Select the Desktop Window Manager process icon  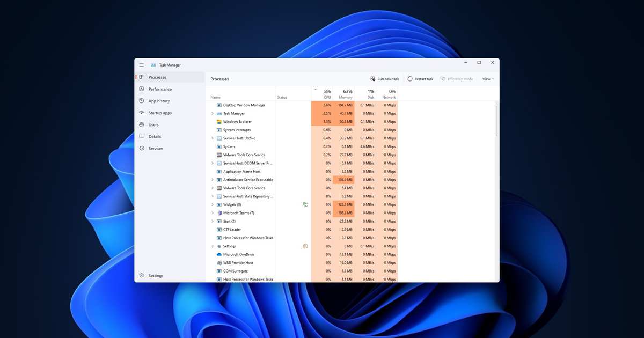[x=219, y=105]
